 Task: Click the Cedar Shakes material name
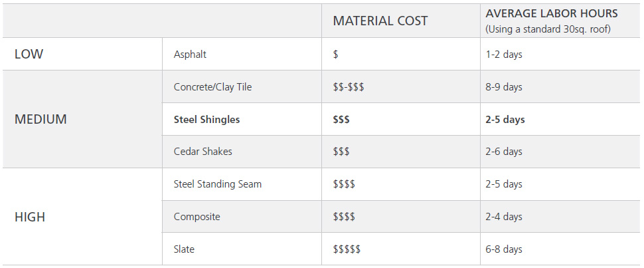pyautogui.click(x=202, y=152)
